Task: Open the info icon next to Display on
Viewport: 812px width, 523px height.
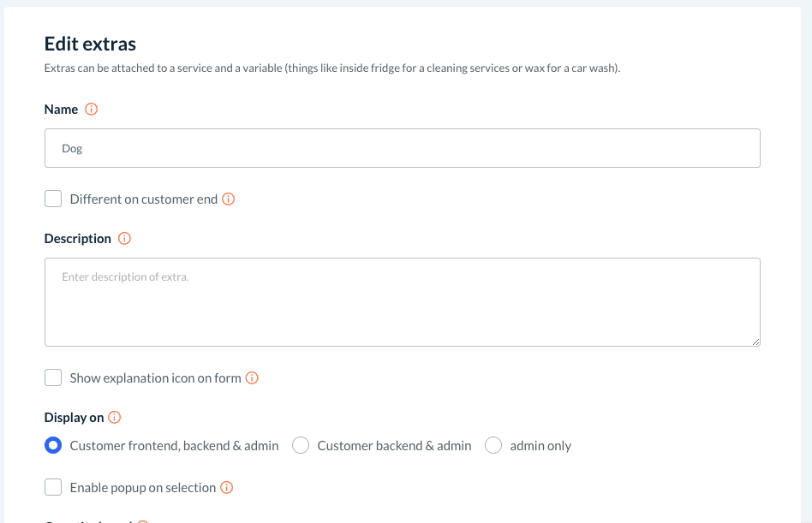Action: click(x=115, y=418)
